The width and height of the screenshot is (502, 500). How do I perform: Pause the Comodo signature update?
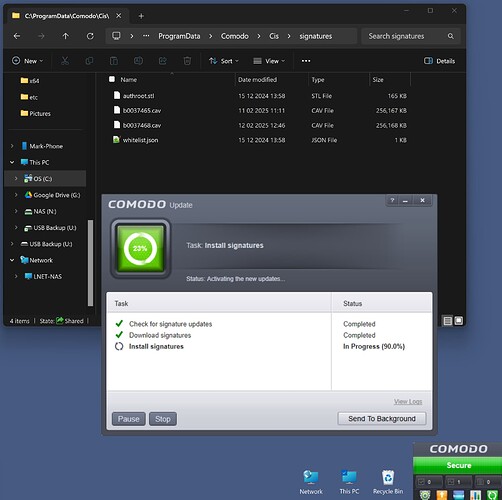(x=129, y=419)
